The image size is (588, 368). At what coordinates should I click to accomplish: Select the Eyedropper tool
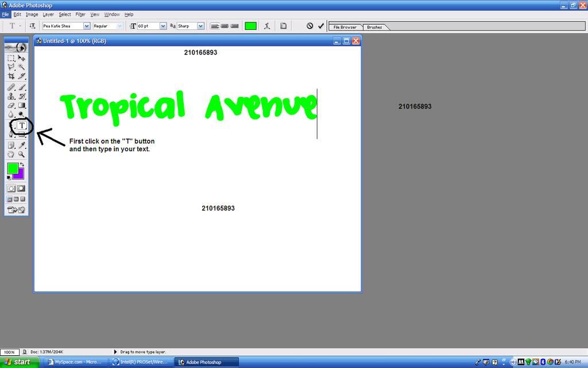click(x=21, y=145)
